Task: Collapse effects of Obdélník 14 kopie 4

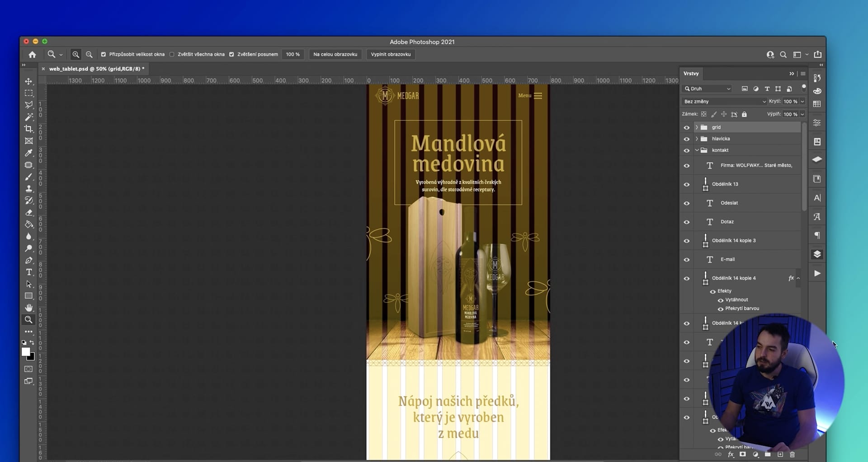Action: 798,278
